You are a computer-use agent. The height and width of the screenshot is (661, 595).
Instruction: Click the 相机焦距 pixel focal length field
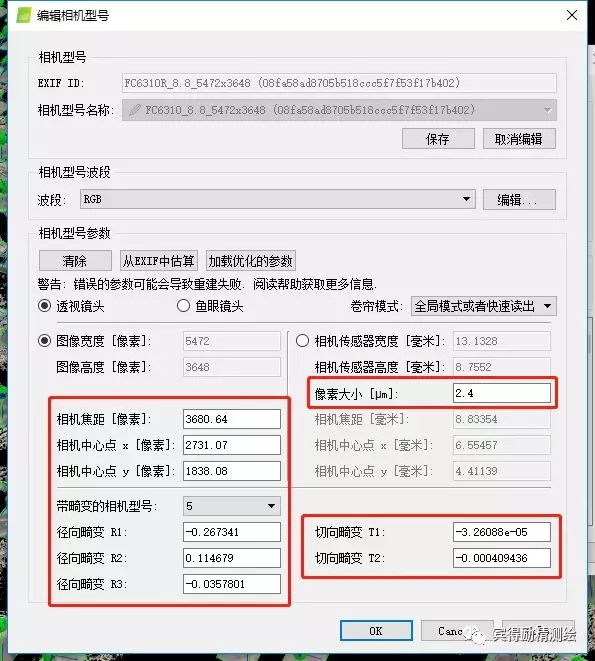pos(232,419)
